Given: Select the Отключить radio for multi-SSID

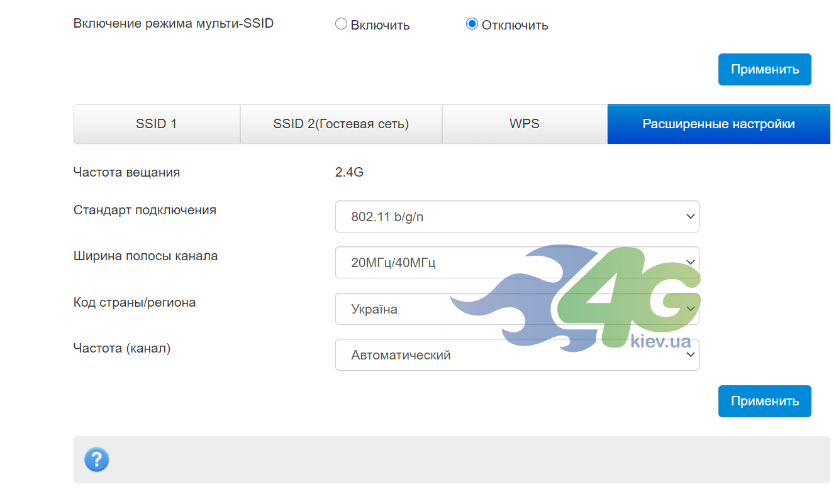Looking at the screenshot, I should pos(472,24).
